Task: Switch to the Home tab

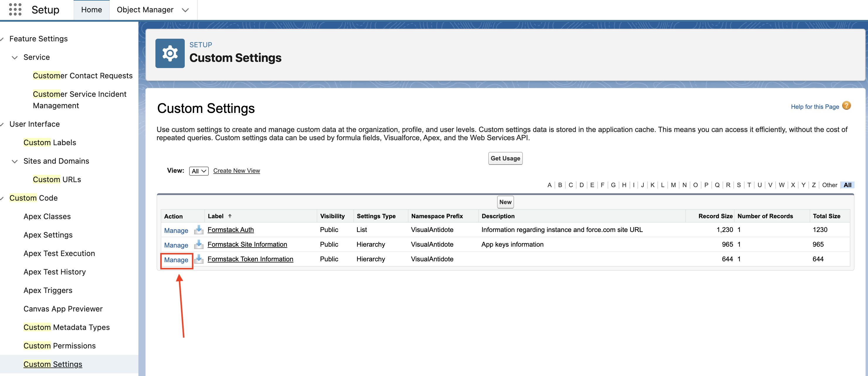Action: [x=91, y=10]
